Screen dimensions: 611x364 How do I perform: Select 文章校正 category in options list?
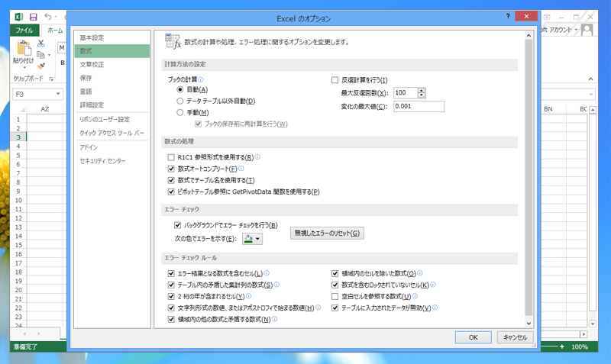[x=112, y=65]
